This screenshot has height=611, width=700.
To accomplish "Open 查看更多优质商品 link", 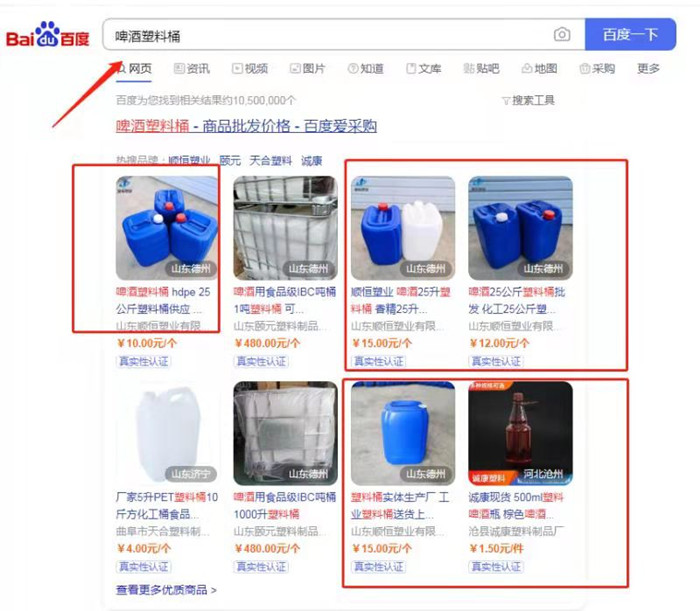I will click(166, 590).
